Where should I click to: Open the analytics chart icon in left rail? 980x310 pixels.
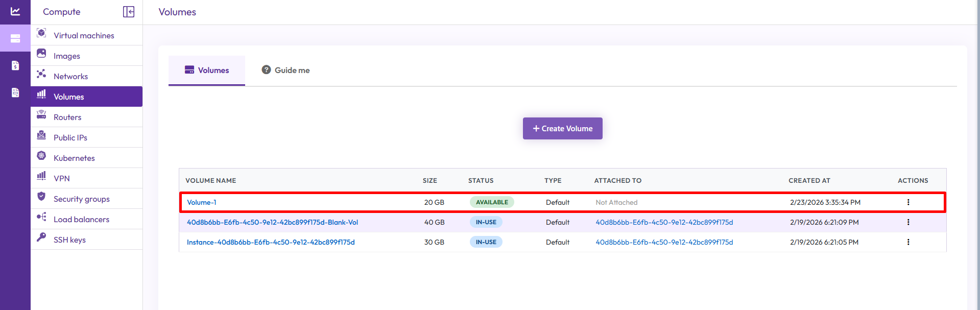pyautogui.click(x=15, y=11)
